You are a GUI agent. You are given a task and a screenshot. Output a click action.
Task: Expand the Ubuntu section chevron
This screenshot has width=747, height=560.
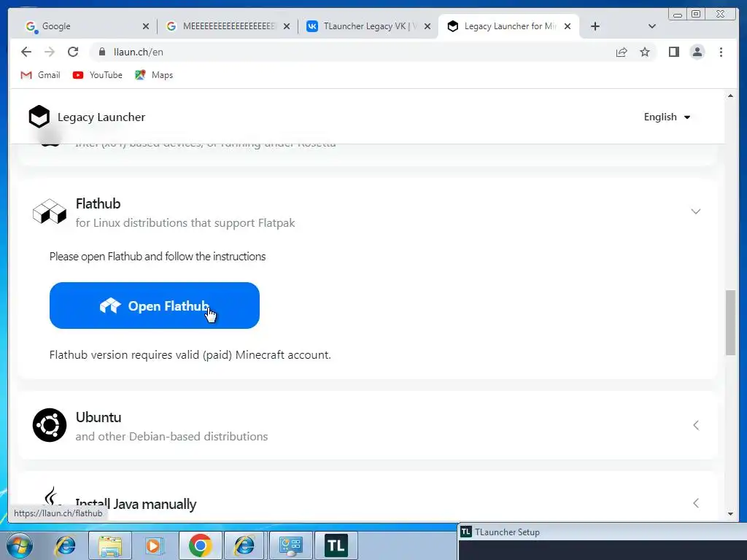point(695,425)
